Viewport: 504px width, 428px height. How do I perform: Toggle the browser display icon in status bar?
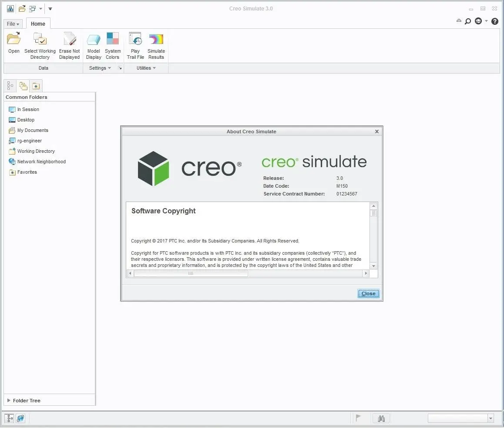[20, 418]
